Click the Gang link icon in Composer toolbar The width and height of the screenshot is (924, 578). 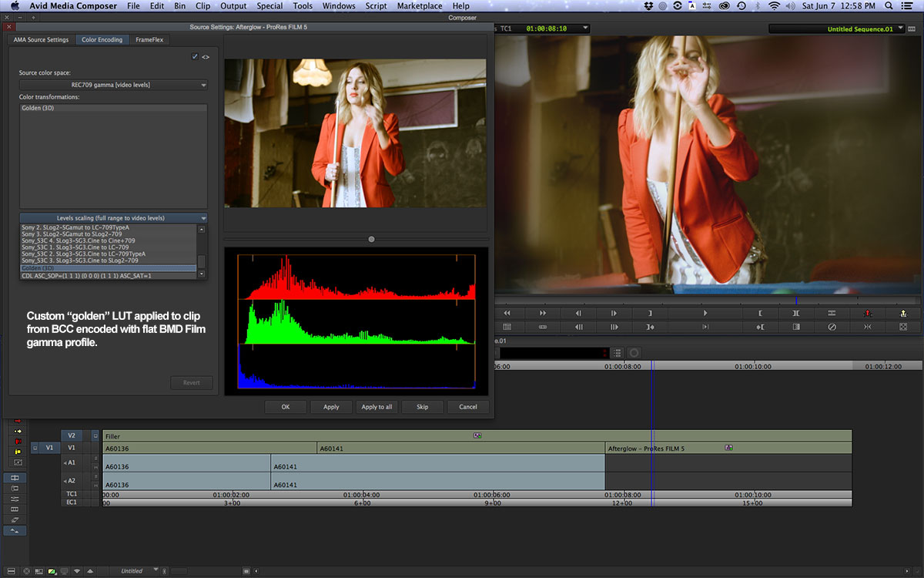coord(543,327)
